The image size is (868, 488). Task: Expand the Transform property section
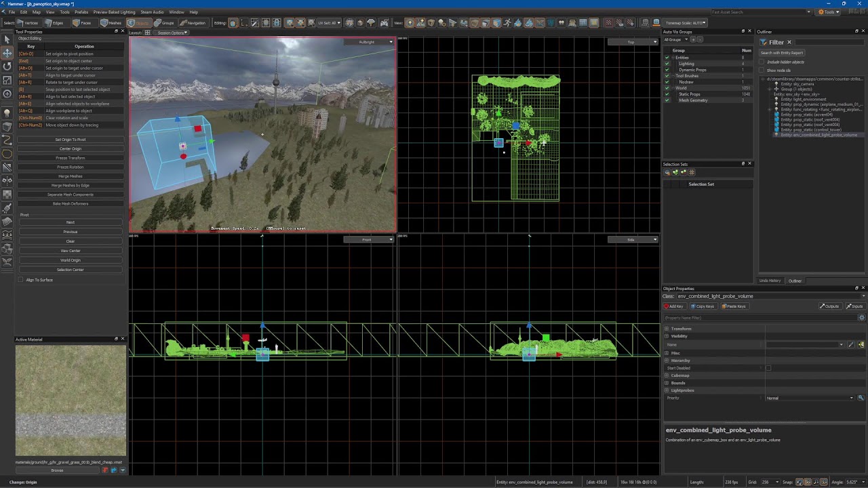click(667, 329)
